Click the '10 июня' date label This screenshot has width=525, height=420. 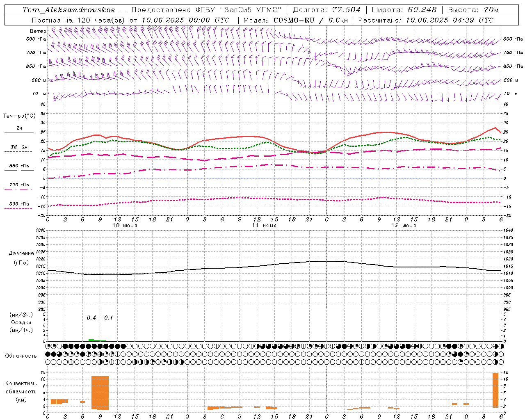click(x=125, y=226)
